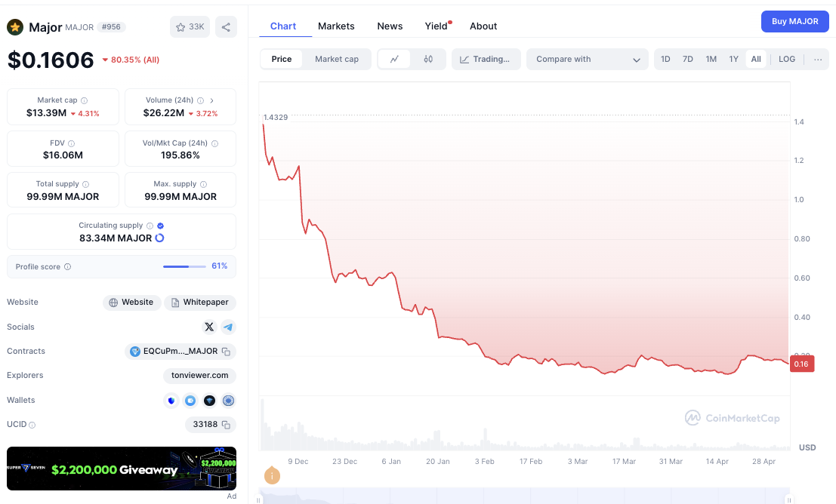The image size is (836, 504).
Task: Click the $13.39M market cap value
Action: click(x=46, y=113)
